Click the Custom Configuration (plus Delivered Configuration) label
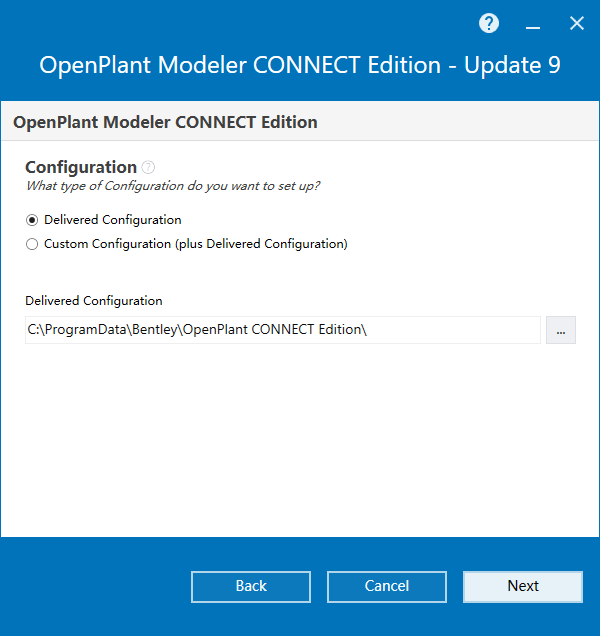The width and height of the screenshot is (600, 636). point(196,244)
